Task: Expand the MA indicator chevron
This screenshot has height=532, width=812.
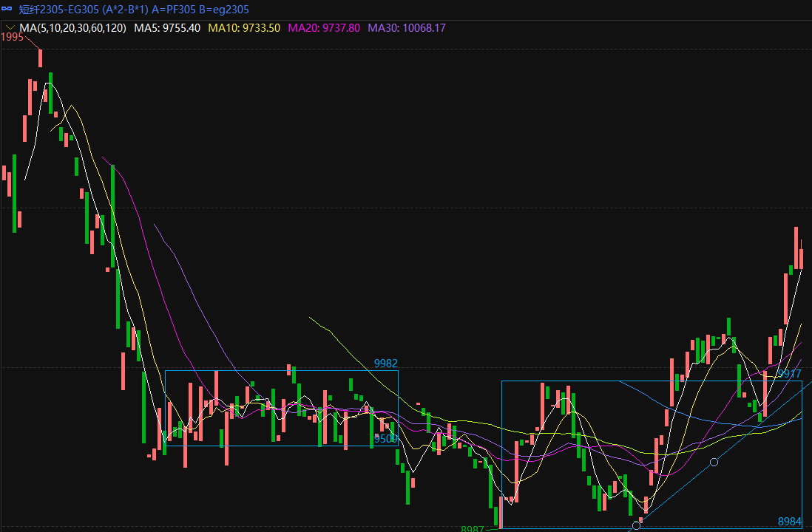Action: (x=10, y=28)
